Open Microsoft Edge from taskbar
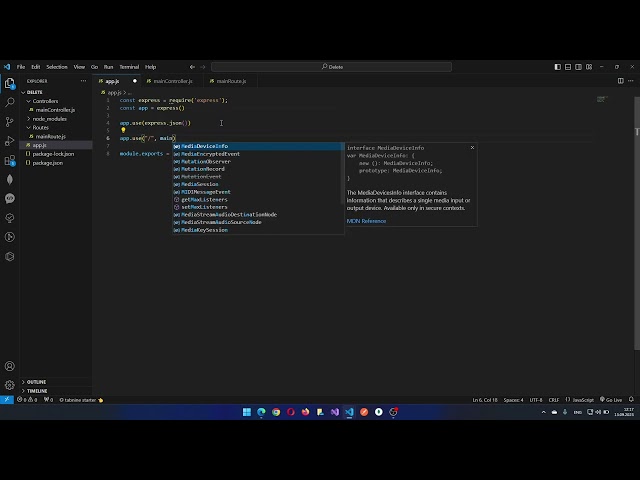This screenshot has height=480, width=640. tap(261, 412)
